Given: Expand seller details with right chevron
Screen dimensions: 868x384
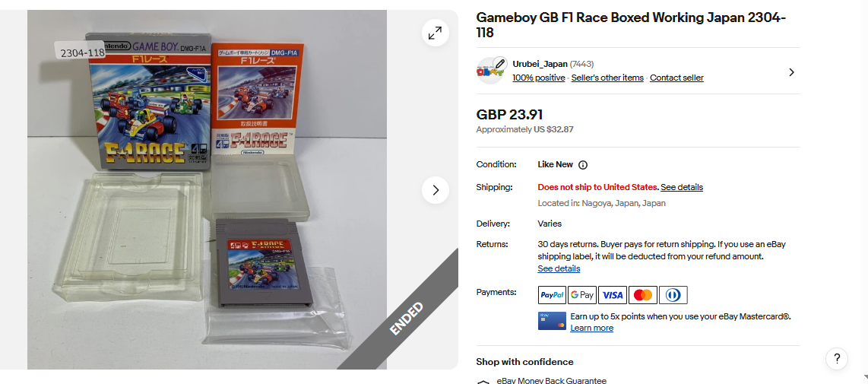Looking at the screenshot, I should click(x=791, y=72).
